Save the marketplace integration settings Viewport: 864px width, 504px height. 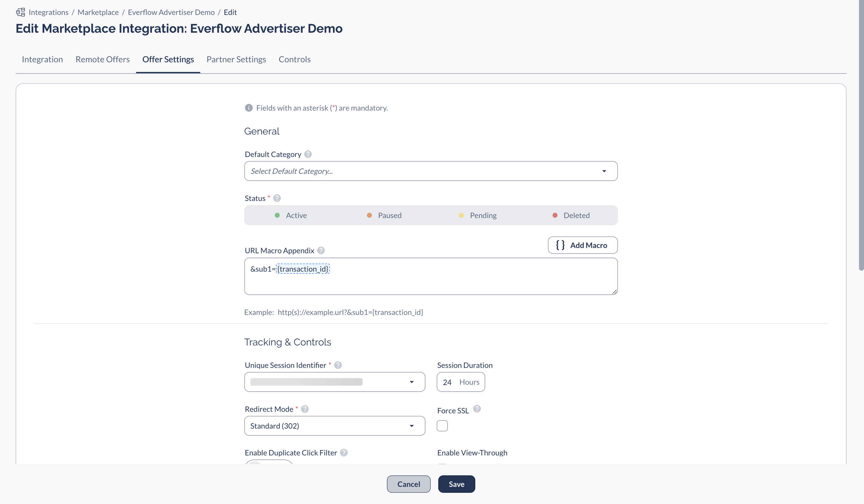(456, 484)
